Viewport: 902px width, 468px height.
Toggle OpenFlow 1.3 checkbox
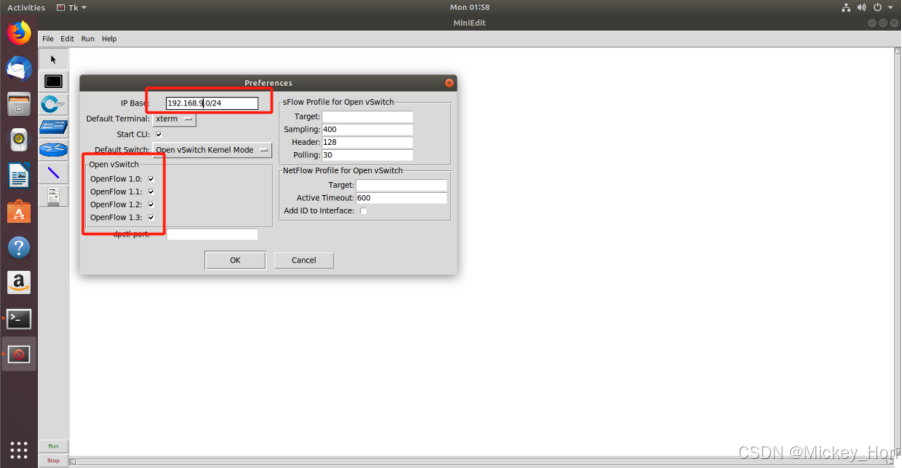[151, 217]
